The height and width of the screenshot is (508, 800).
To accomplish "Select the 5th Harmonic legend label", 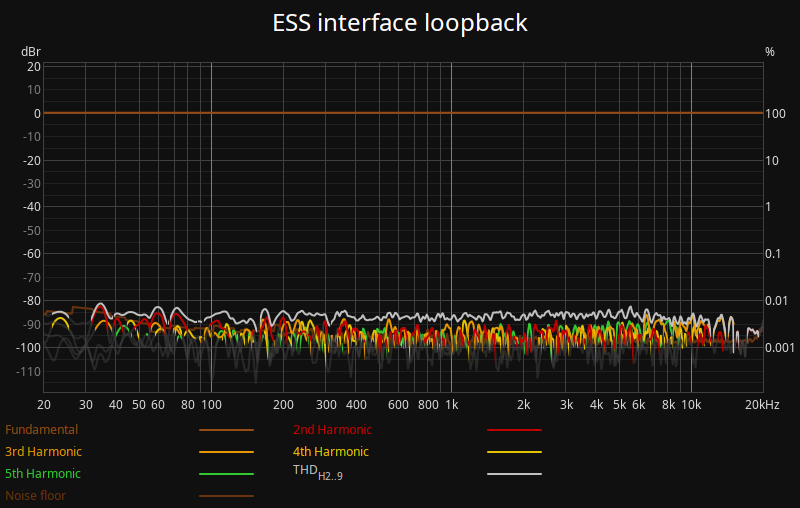I will [43, 473].
